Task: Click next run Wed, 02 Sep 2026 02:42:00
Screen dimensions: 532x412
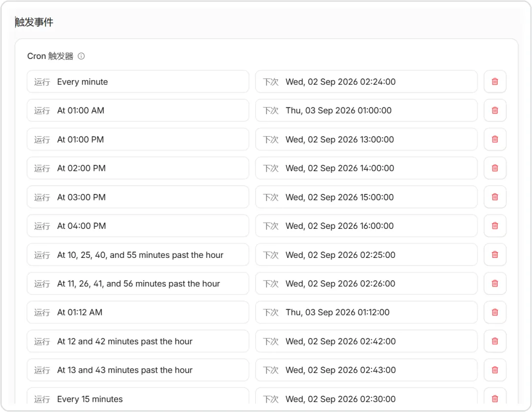Action: click(366, 341)
